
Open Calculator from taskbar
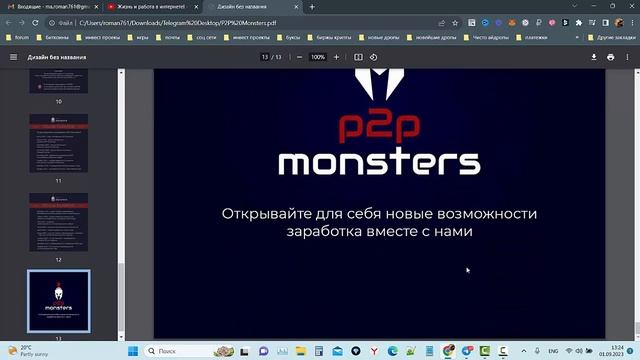319,351
